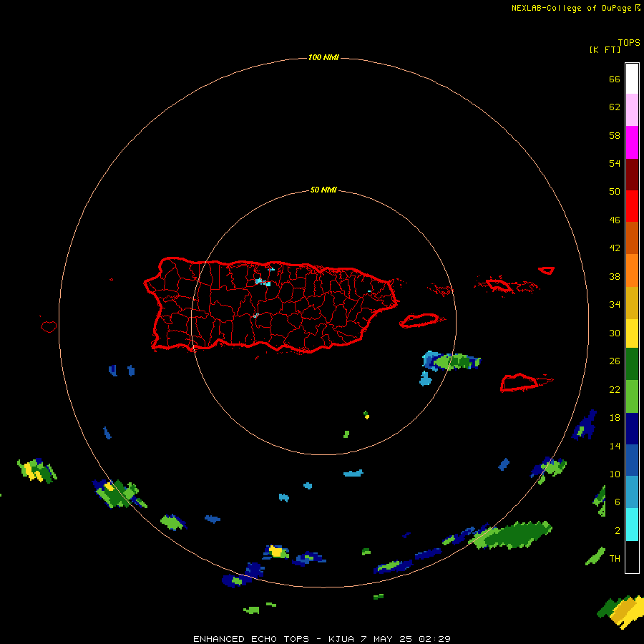Click the 'NEXLAB-College of DuPage' text
644x644 pixels.
click(x=572, y=8)
